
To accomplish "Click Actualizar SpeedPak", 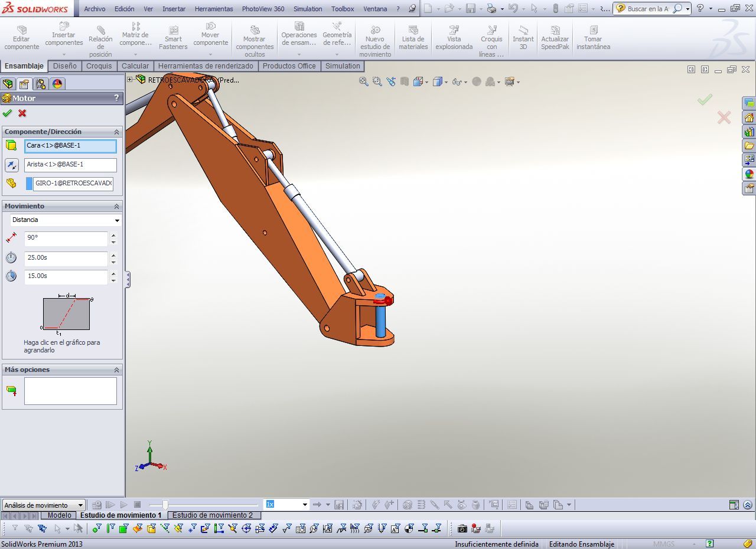I will [x=555, y=38].
